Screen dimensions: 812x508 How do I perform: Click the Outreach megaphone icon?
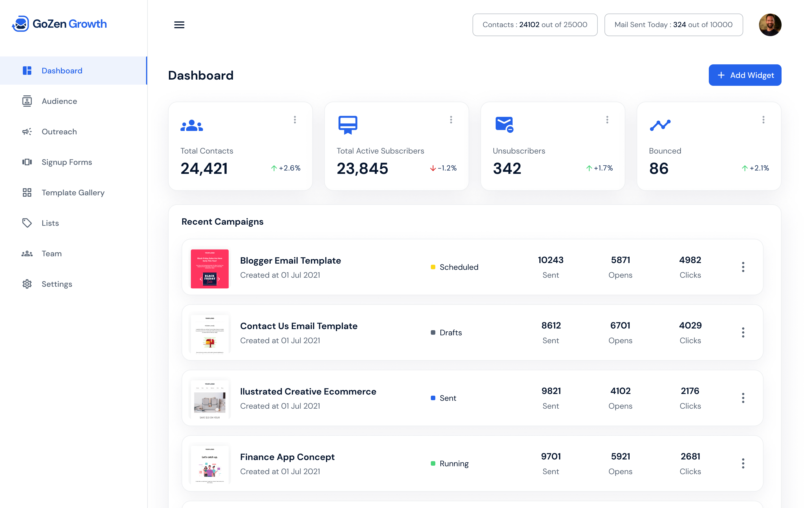(x=27, y=132)
